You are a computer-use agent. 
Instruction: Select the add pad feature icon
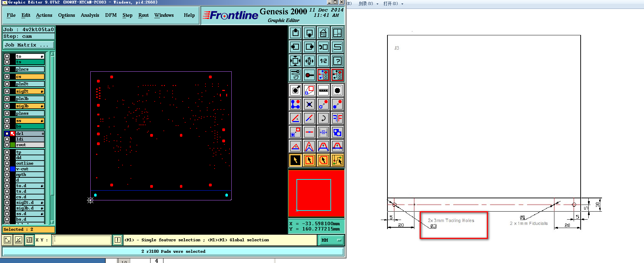(x=295, y=90)
